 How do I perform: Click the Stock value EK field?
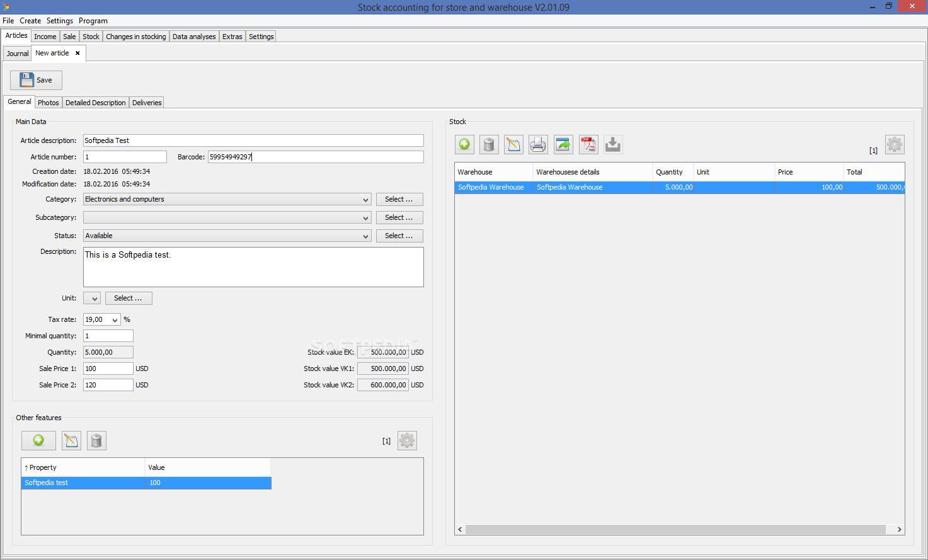383,352
